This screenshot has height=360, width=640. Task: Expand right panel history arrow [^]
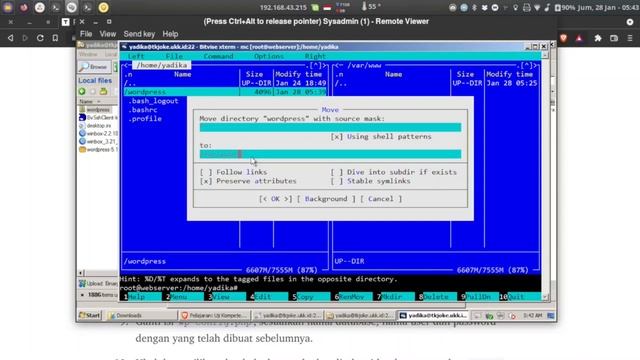coord(527,65)
